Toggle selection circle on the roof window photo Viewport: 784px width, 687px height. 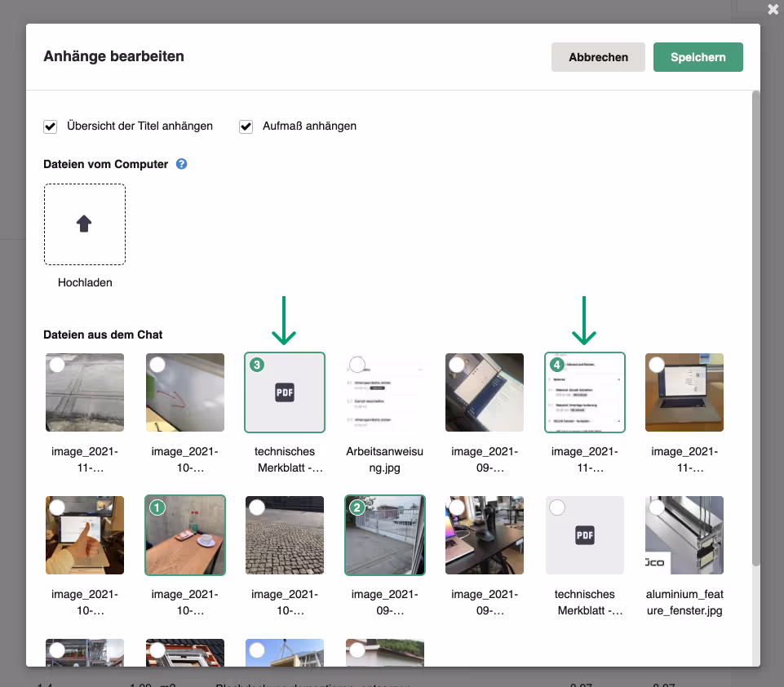(x=157, y=650)
